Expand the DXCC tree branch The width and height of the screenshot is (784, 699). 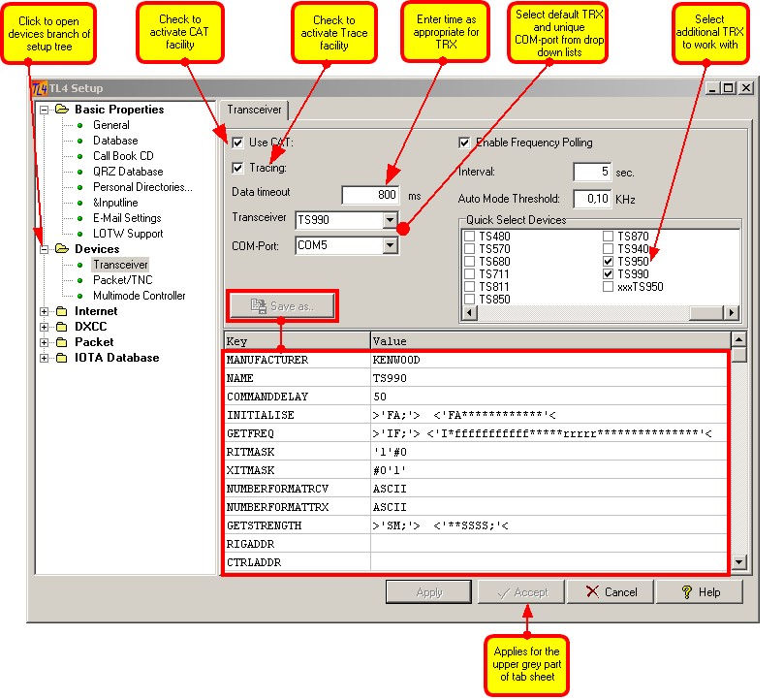click(44, 327)
